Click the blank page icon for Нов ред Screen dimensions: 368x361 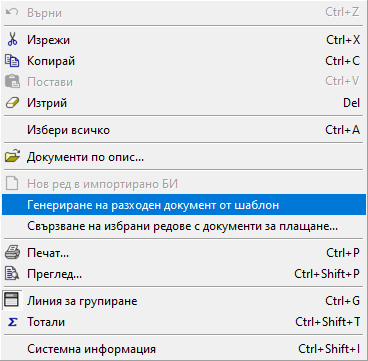[12, 184]
